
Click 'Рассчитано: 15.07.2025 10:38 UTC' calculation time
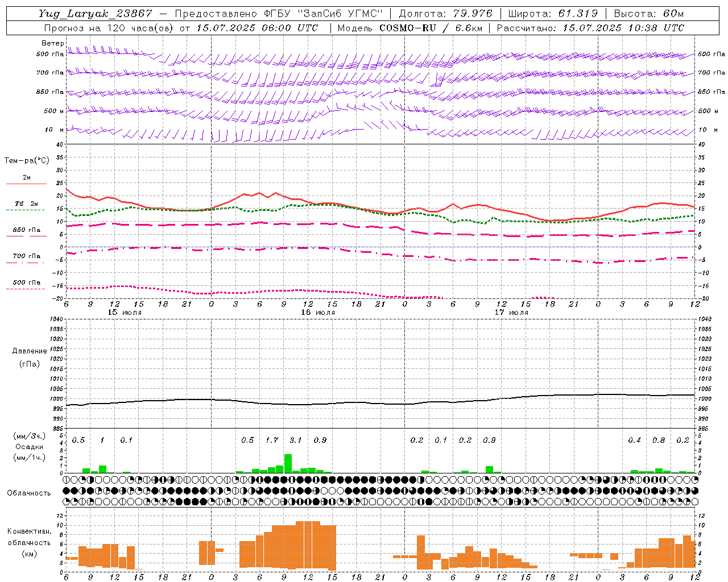590,28
